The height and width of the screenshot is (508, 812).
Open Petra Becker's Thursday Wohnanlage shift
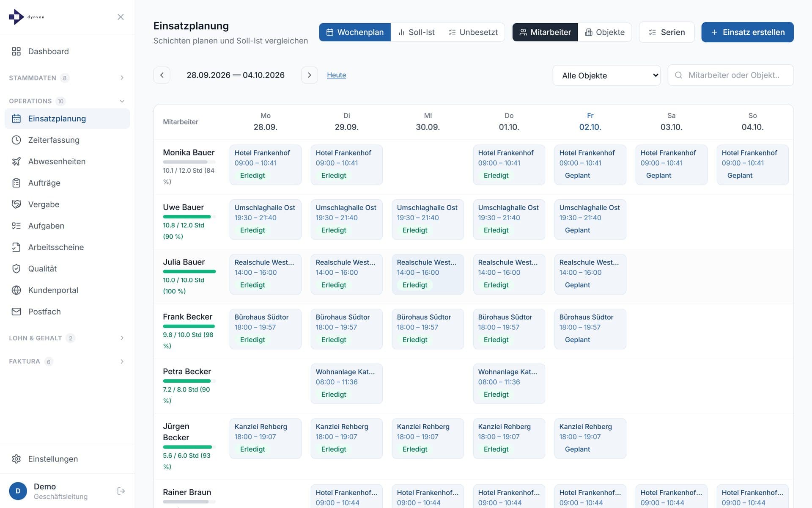[509, 384]
